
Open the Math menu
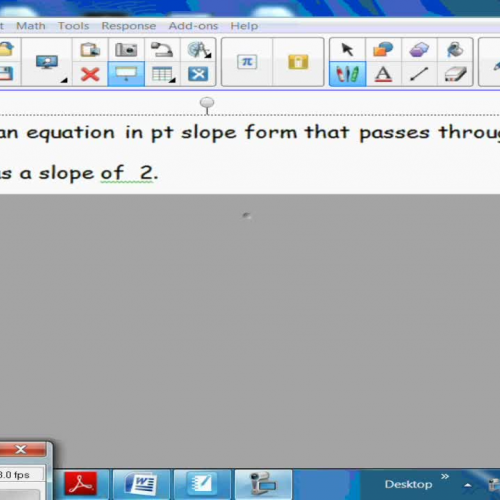(x=31, y=26)
